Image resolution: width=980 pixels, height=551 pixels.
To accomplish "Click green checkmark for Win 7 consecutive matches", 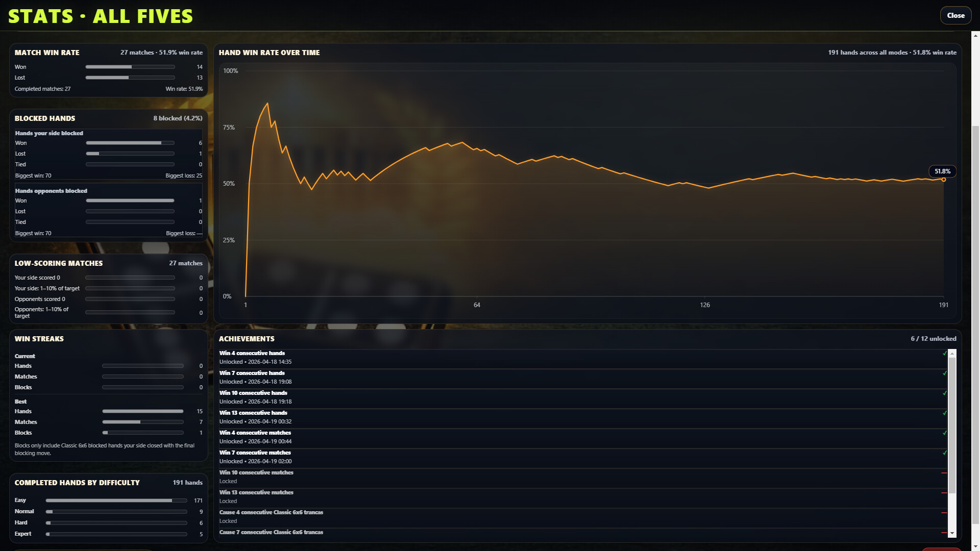I will tap(944, 453).
